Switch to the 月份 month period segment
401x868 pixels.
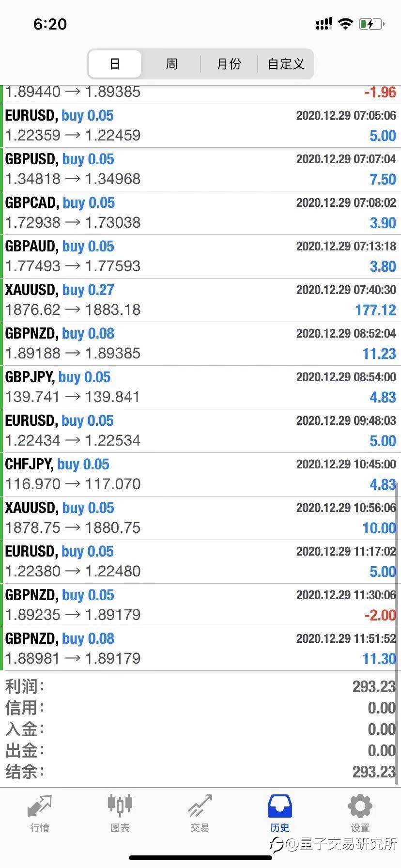coord(229,64)
